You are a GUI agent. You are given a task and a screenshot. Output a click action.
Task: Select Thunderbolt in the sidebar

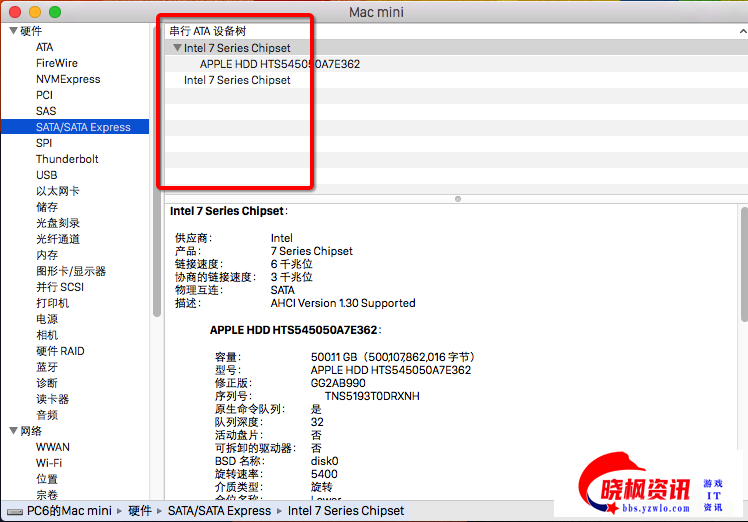click(67, 159)
